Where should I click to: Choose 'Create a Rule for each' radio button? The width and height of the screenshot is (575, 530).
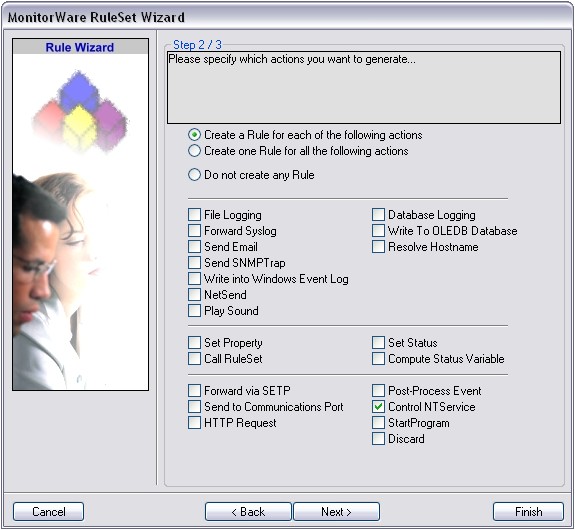click(194, 135)
